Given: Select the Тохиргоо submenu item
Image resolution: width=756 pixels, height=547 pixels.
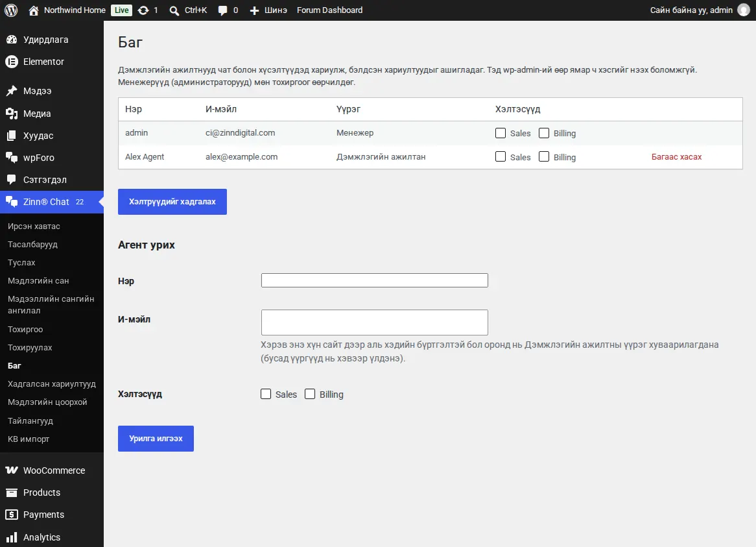Looking at the screenshot, I should (x=25, y=330).
